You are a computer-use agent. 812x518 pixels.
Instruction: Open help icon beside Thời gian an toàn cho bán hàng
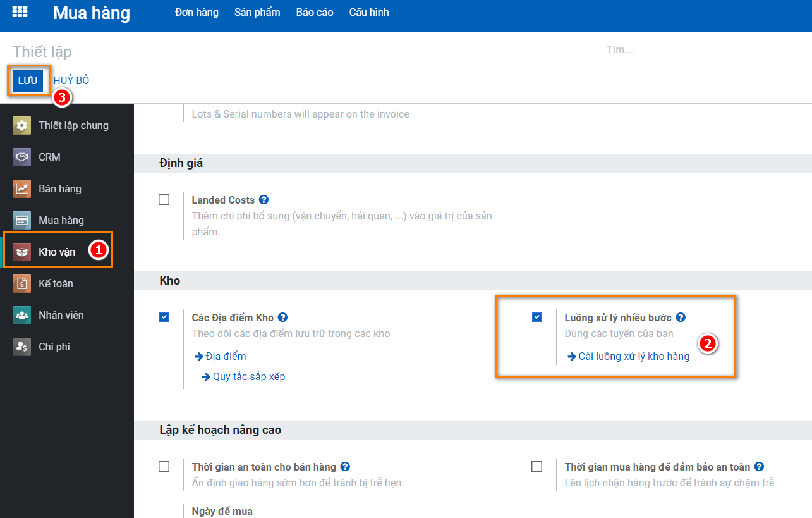pos(345,467)
